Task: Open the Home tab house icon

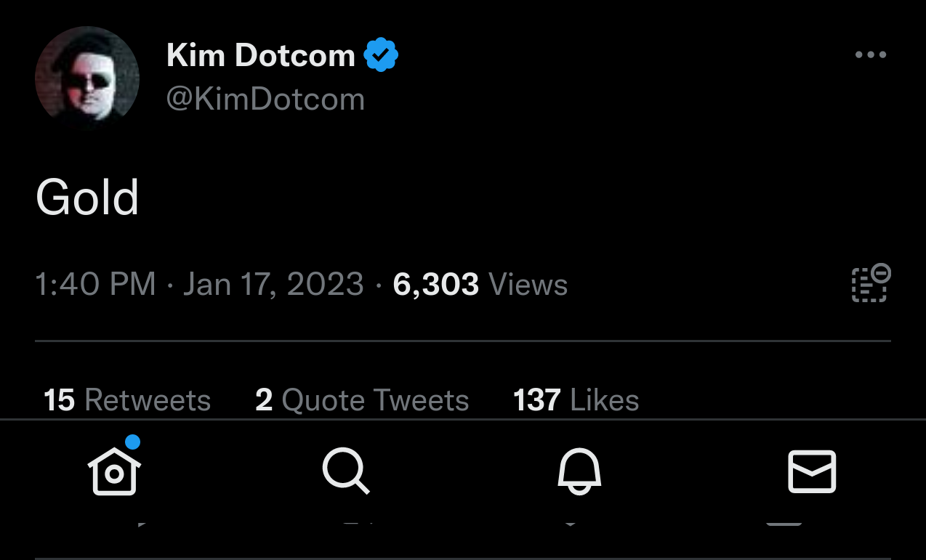Action: click(114, 471)
